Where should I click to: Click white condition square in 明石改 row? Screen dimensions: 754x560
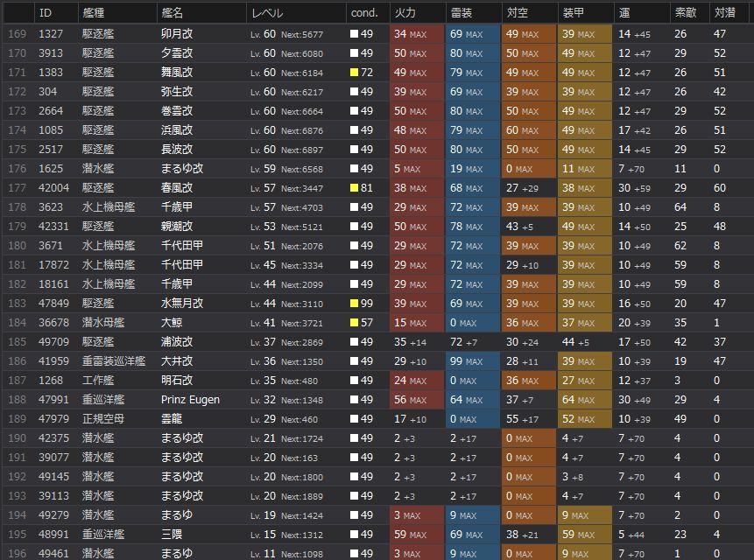click(355, 381)
